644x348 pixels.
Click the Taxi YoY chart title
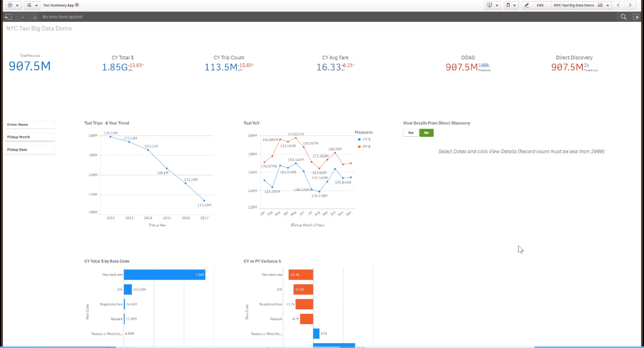point(252,123)
